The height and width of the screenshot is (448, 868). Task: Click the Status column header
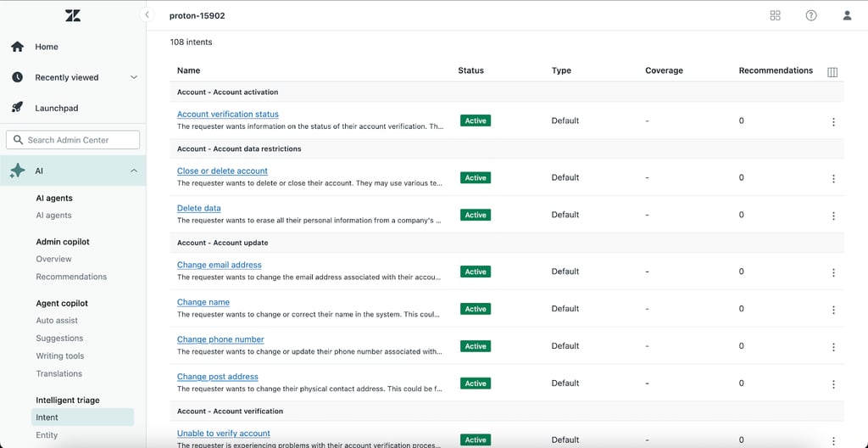pyautogui.click(x=471, y=70)
